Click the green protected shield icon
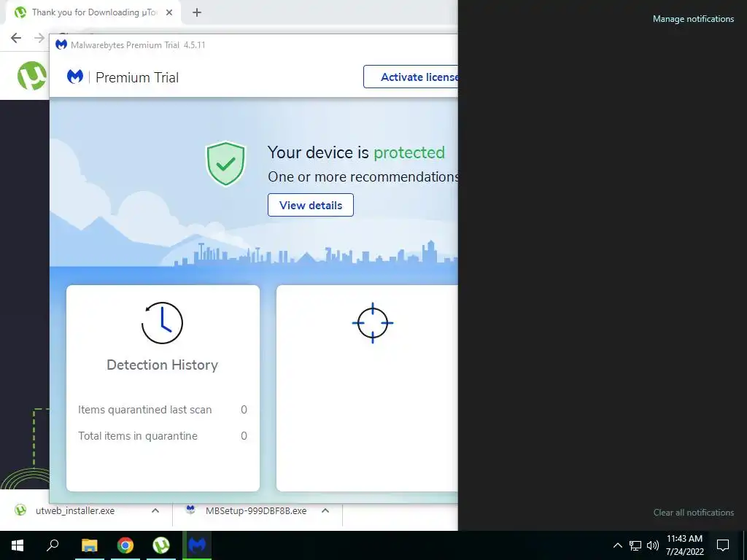 225,163
